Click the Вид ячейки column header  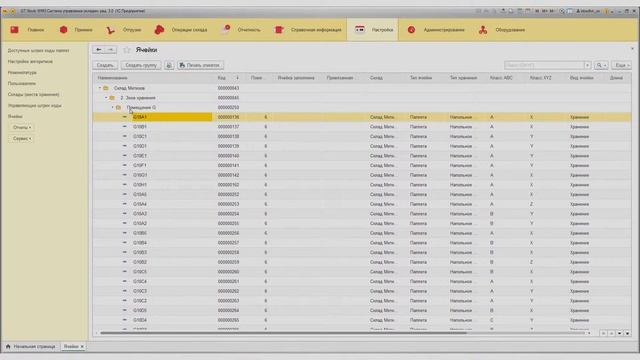(582, 78)
